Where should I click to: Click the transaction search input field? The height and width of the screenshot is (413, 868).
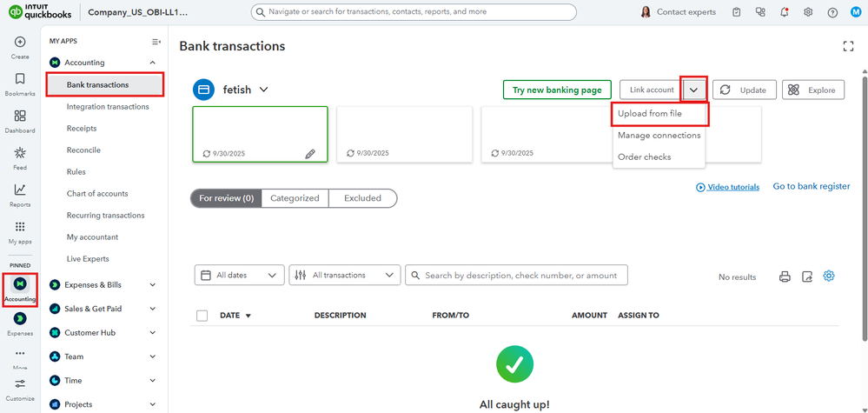pos(521,276)
